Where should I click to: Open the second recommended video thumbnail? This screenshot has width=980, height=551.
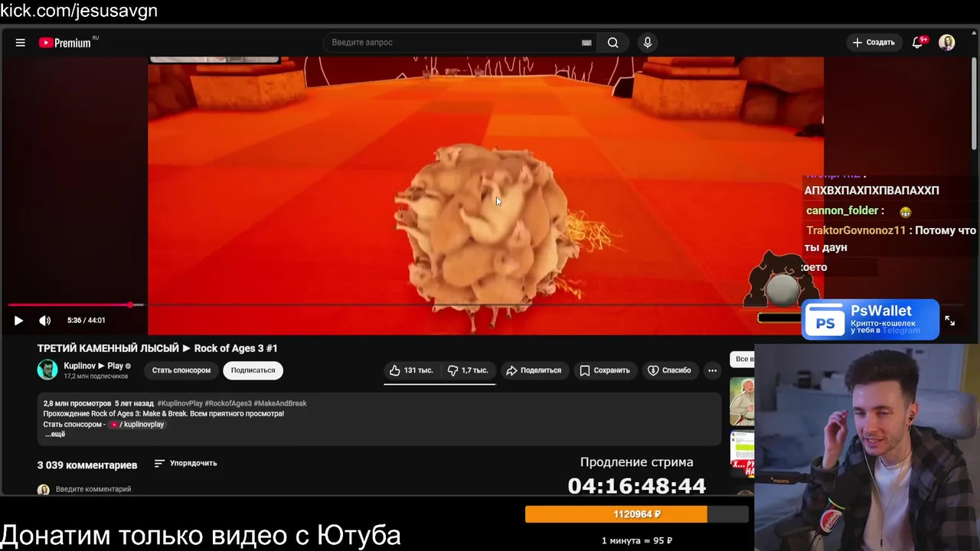(x=742, y=453)
